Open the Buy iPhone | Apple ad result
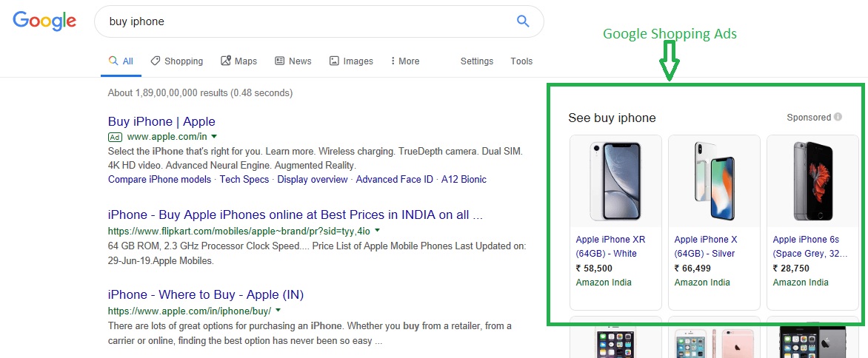Image resolution: width=868 pixels, height=358 pixels. pyautogui.click(x=161, y=121)
